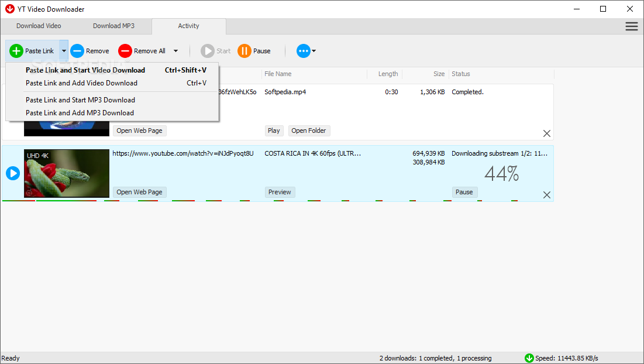Choose Paste Link and Start Video Download
This screenshot has height=364, width=644.
[112, 70]
